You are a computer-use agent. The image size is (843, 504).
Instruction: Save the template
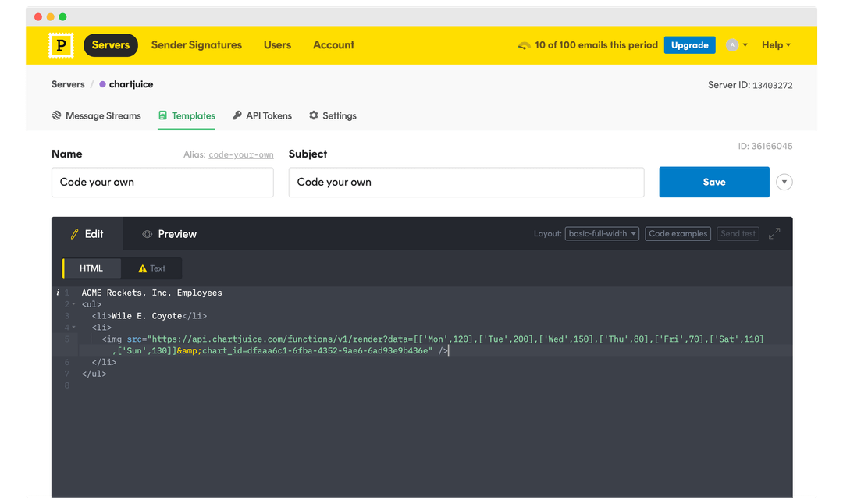[x=714, y=182]
